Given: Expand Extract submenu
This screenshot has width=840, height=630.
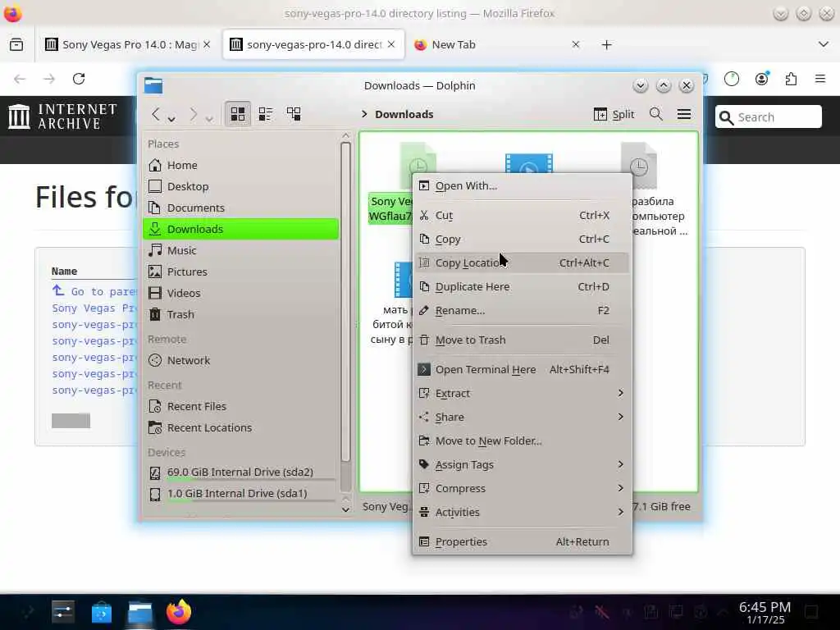Looking at the screenshot, I should [x=523, y=393].
